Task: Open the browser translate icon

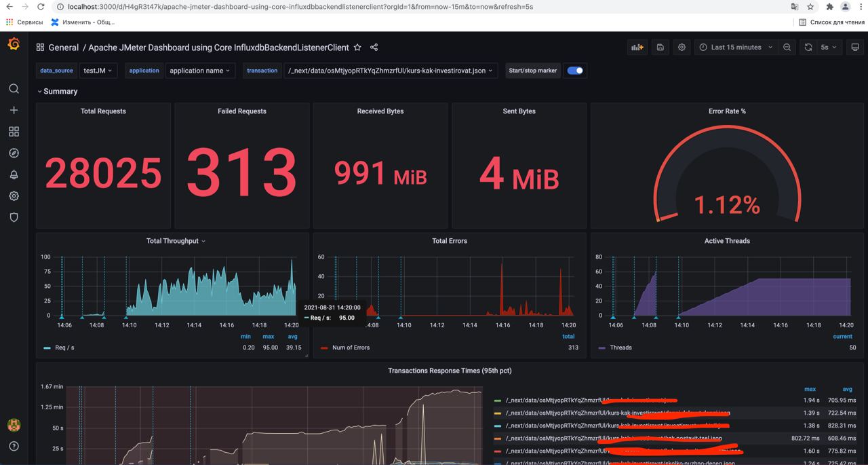Action: pos(795,7)
